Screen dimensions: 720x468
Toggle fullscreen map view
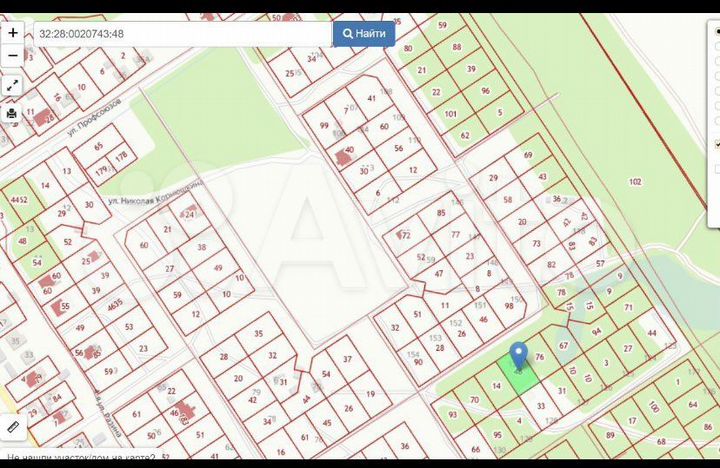pyautogui.click(x=12, y=85)
